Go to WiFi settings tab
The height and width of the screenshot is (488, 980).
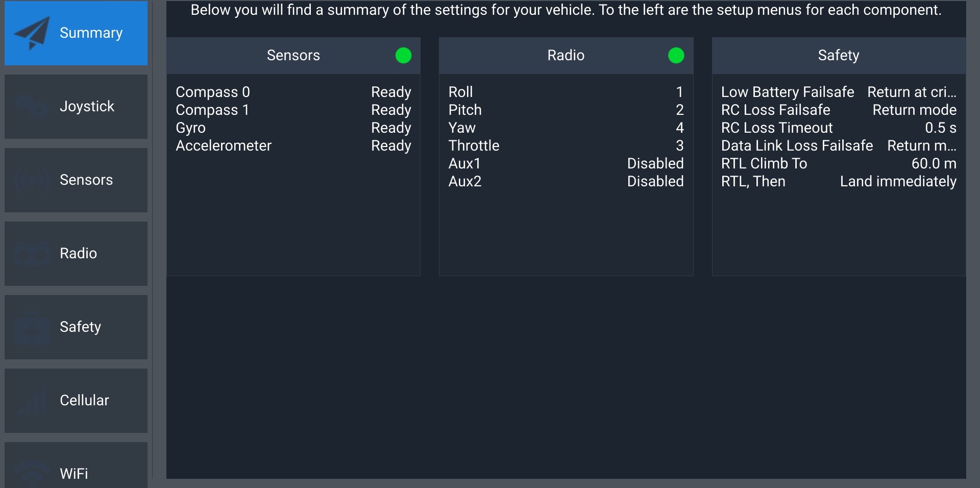(74, 473)
